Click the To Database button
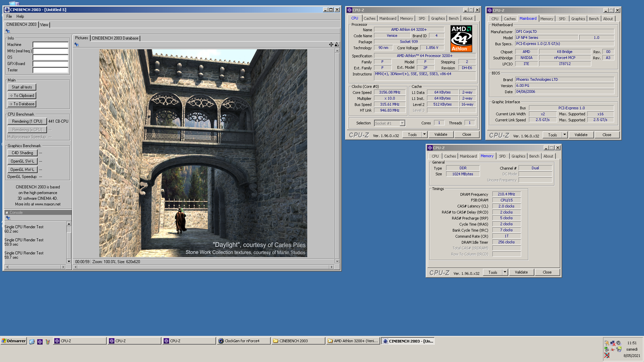This screenshot has width=644, height=362. tap(22, 104)
